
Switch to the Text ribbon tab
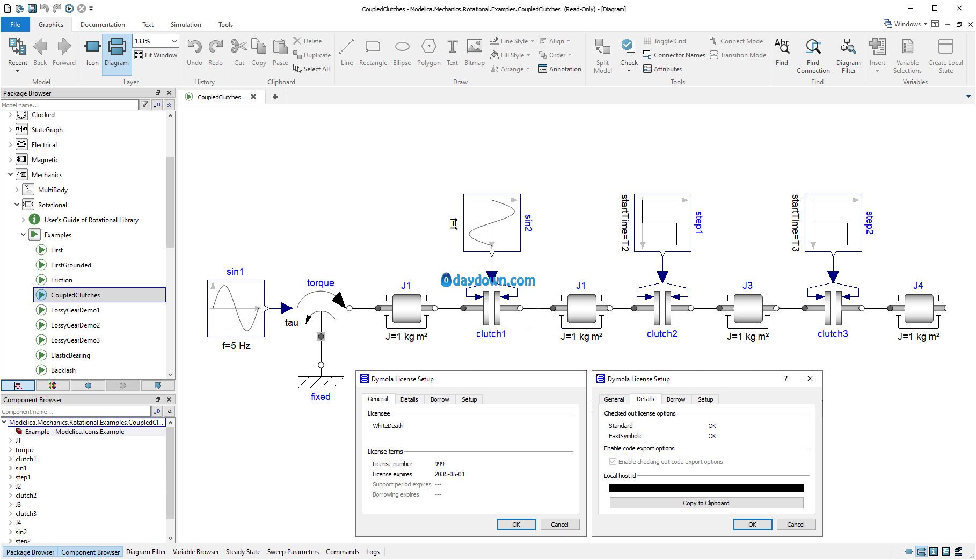coord(148,24)
